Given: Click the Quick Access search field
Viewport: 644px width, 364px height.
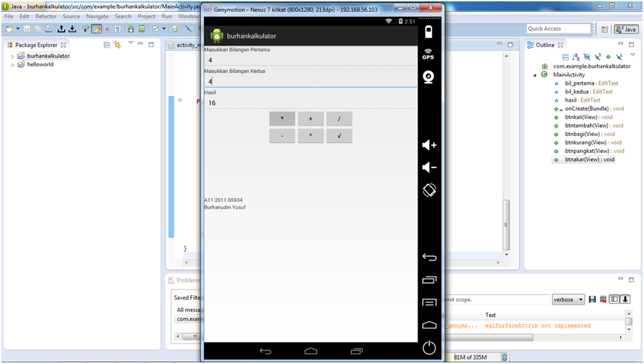Looking at the screenshot, I should [x=559, y=29].
